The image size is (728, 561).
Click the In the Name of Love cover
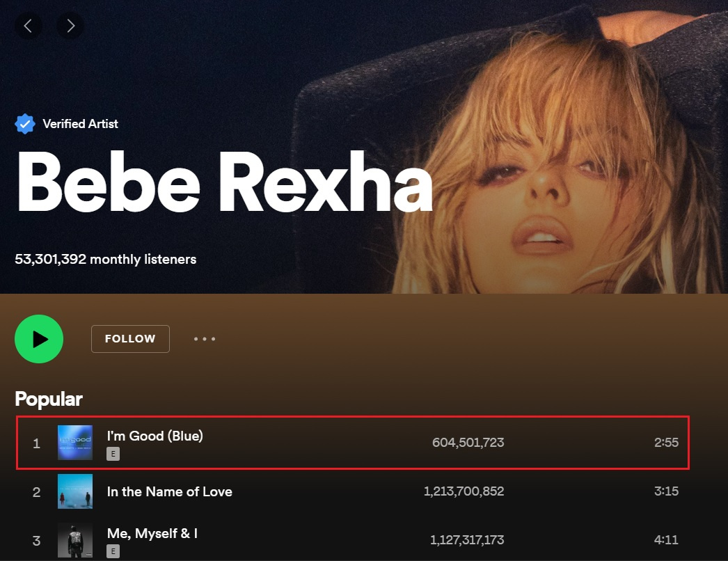point(75,491)
